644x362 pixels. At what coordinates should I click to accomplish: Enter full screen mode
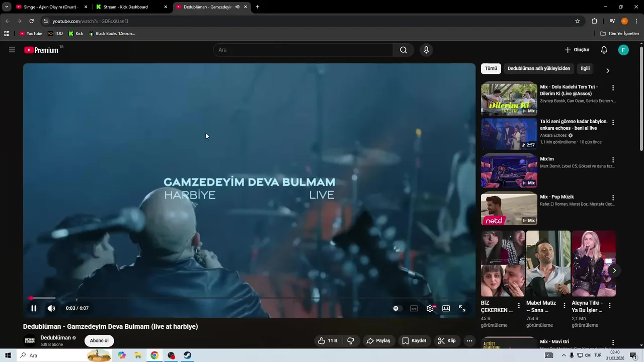pos(462,308)
